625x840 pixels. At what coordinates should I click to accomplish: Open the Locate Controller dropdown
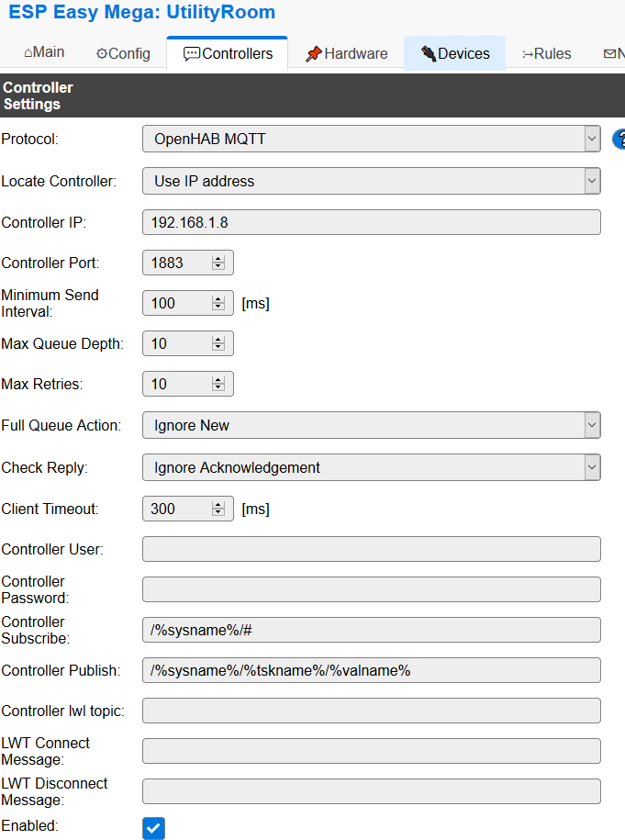click(x=371, y=181)
